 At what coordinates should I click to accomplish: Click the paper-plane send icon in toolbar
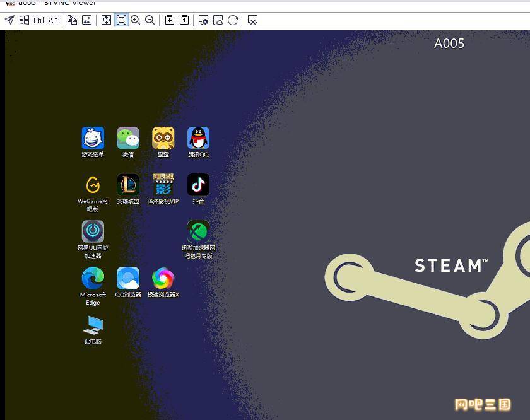click(x=10, y=20)
